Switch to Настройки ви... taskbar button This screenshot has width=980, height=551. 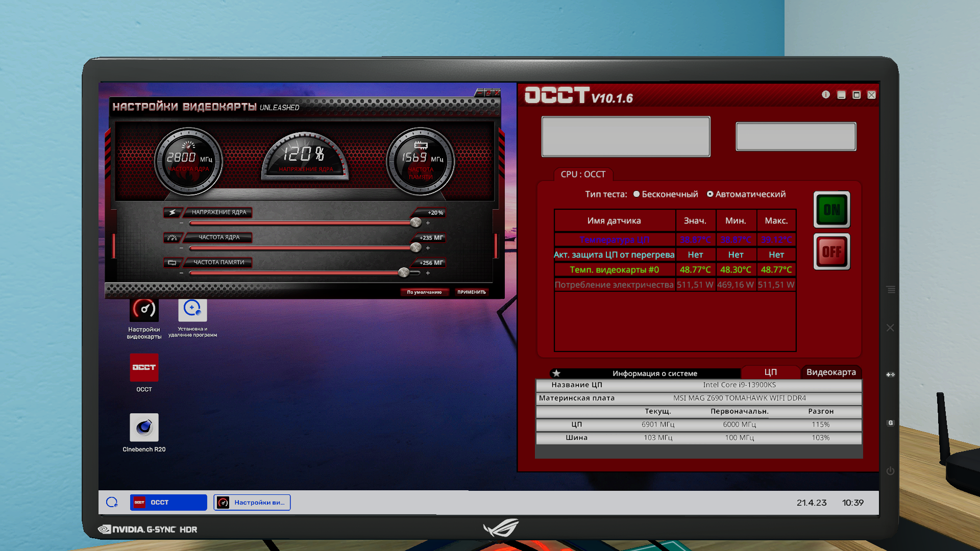pyautogui.click(x=252, y=503)
